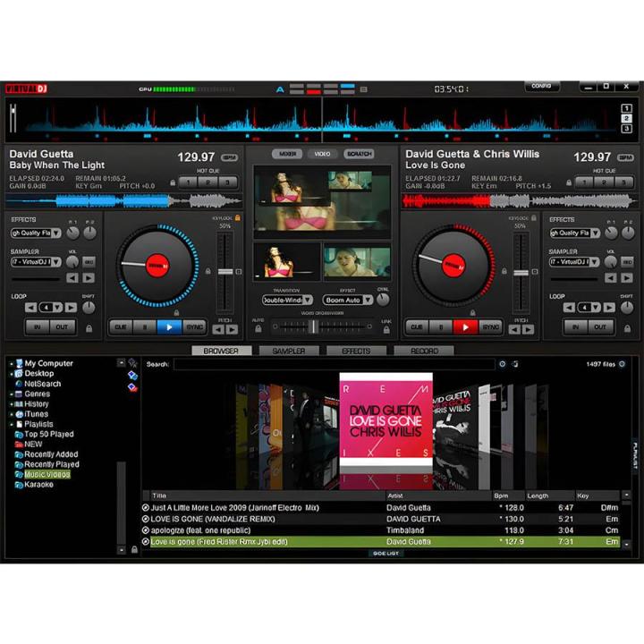This screenshot has width=644, height=644.
Task: Open the SIDE LIST panel
Action: (386, 554)
